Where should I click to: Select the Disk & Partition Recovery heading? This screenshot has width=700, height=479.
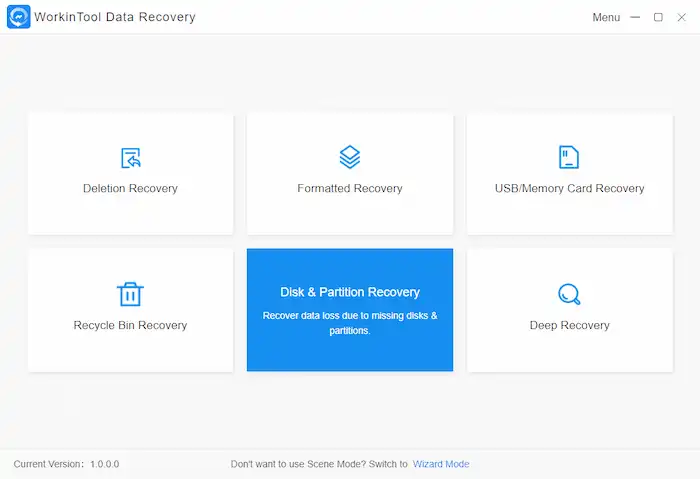[350, 292]
